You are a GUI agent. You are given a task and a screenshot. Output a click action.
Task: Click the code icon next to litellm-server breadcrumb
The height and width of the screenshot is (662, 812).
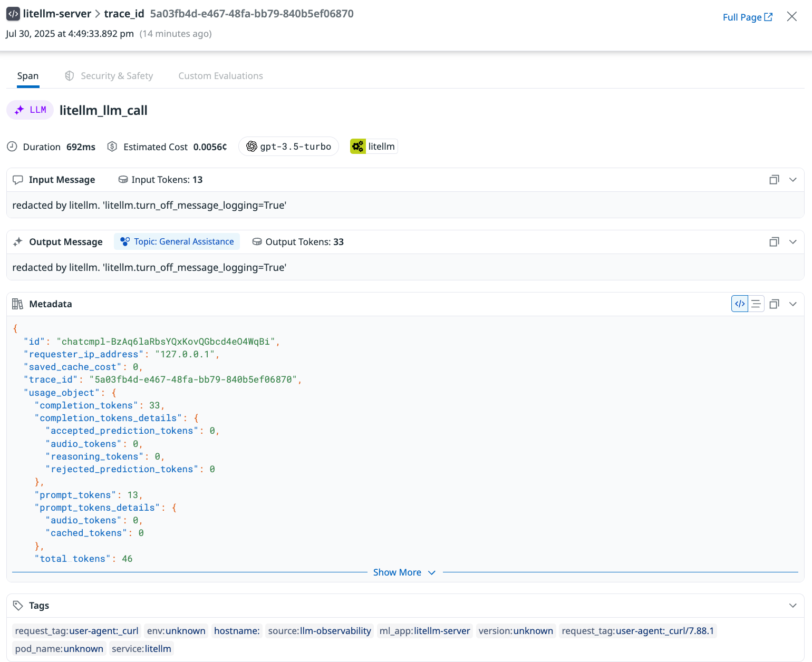13,14
